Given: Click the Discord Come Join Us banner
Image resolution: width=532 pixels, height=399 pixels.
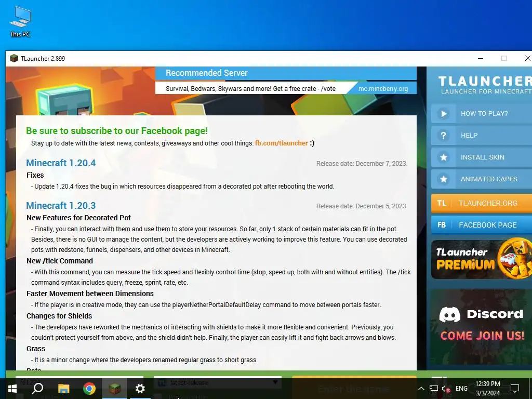Looking at the screenshot, I should point(482,327).
